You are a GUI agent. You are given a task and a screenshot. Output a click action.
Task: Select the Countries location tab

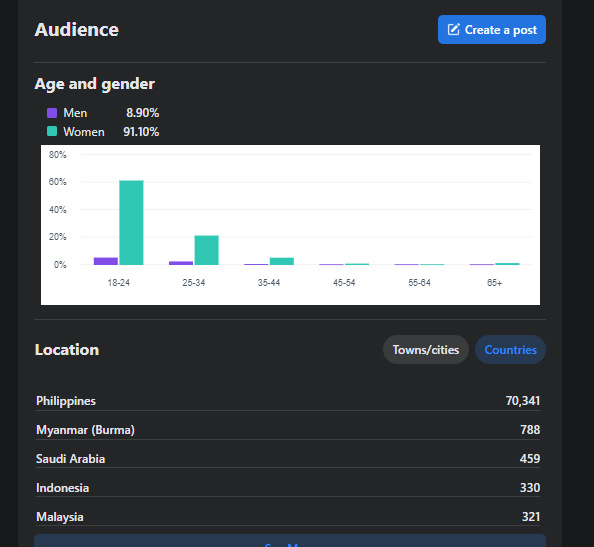(x=510, y=350)
